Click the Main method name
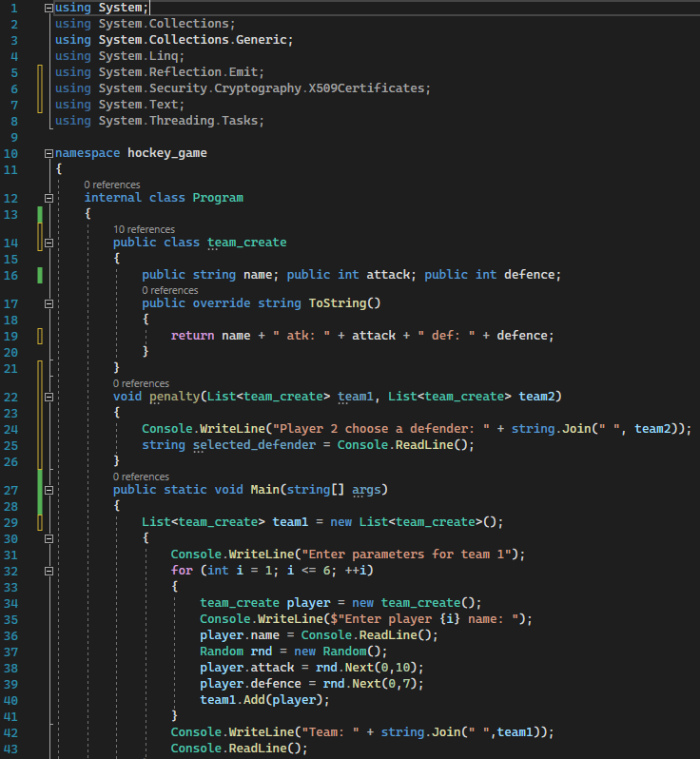The width and height of the screenshot is (700, 759). click(264, 490)
